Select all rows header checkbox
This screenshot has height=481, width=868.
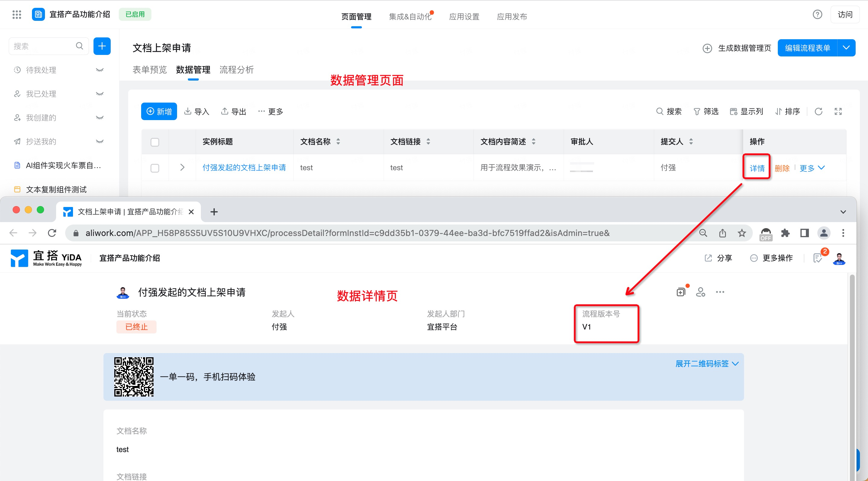click(155, 142)
